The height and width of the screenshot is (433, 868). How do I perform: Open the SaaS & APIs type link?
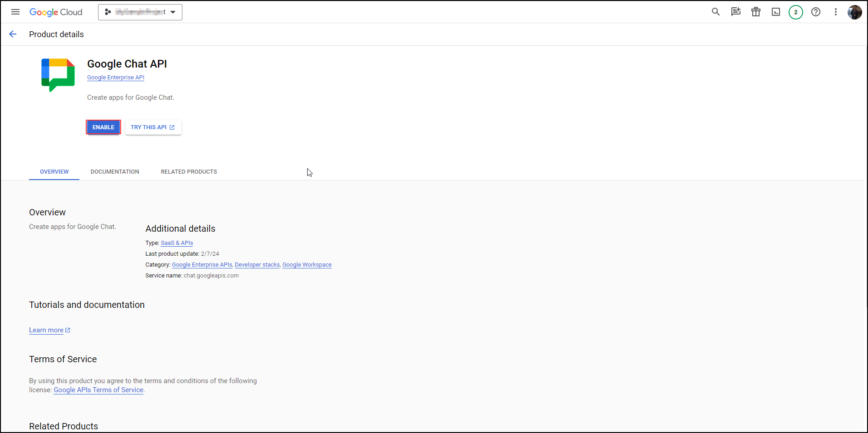coord(177,243)
